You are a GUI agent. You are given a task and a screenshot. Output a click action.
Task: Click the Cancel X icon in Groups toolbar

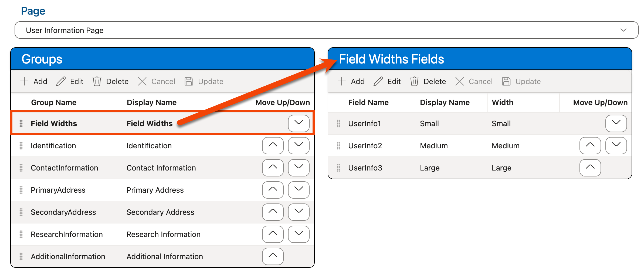[143, 81]
